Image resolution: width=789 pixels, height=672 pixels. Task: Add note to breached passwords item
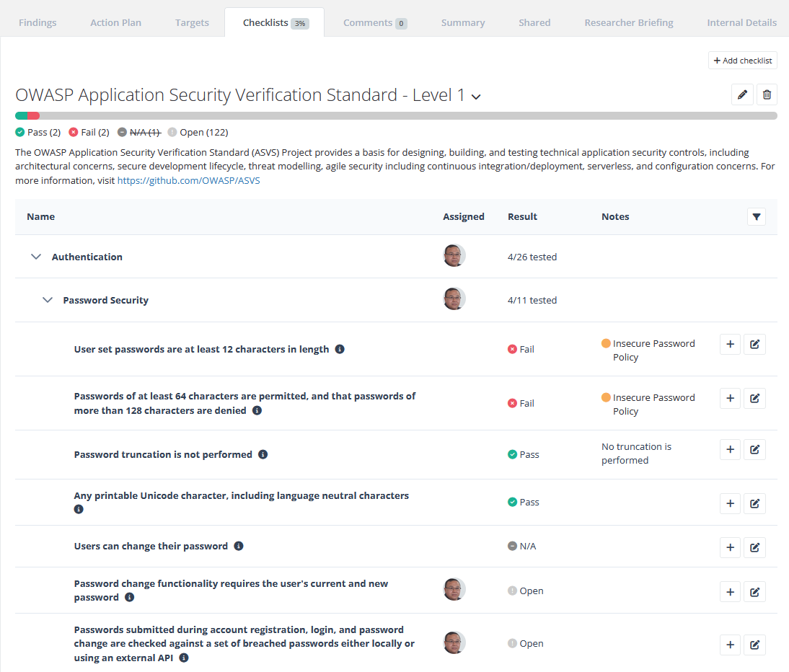(x=730, y=645)
